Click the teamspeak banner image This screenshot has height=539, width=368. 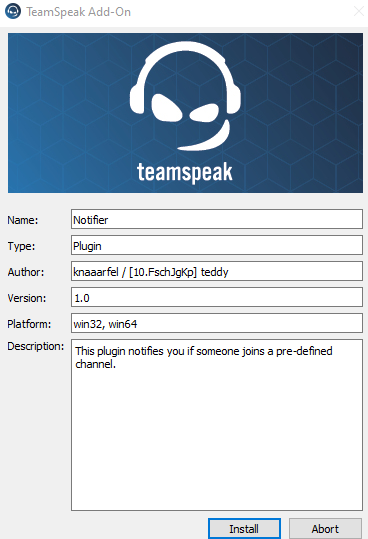coord(185,113)
